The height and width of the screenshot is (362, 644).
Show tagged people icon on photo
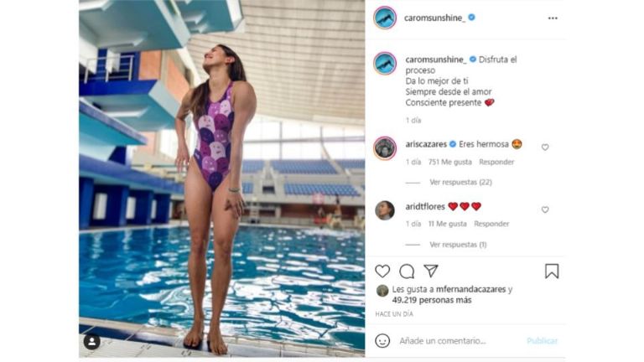click(x=92, y=342)
